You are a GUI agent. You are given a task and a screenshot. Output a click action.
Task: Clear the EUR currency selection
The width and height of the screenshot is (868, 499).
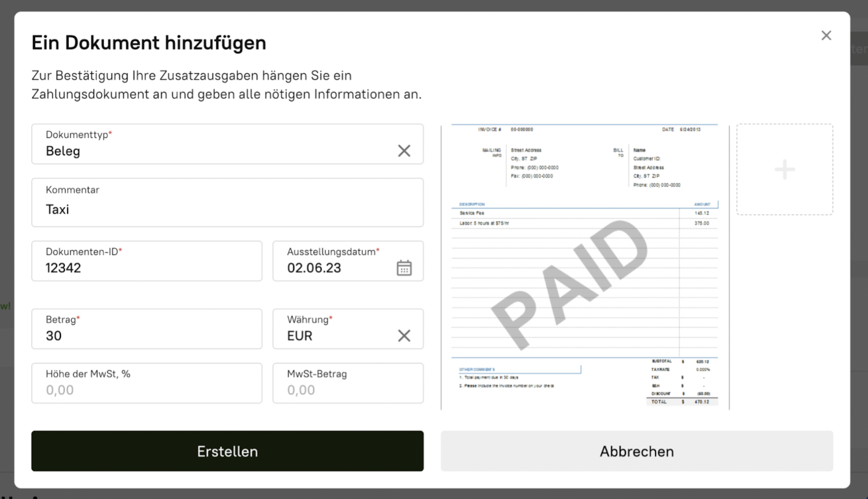pyautogui.click(x=404, y=335)
